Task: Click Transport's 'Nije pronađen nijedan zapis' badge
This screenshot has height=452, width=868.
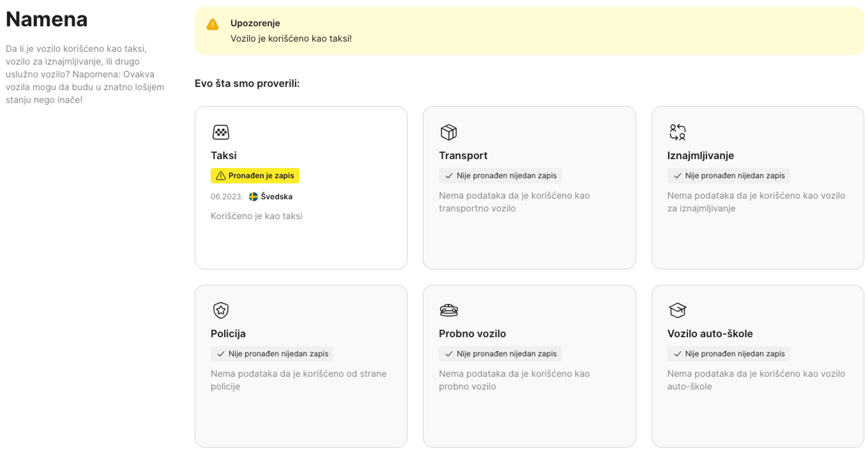Action: click(500, 176)
